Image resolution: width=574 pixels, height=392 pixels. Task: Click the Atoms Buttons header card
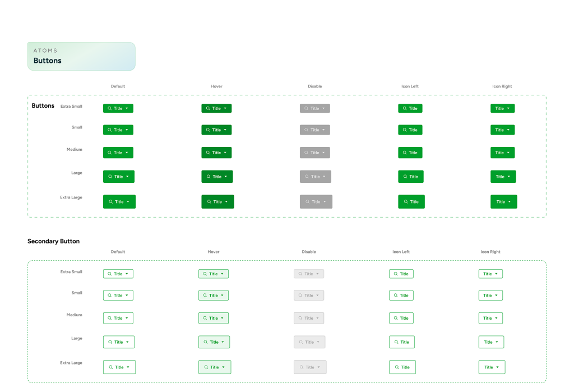[x=81, y=56]
